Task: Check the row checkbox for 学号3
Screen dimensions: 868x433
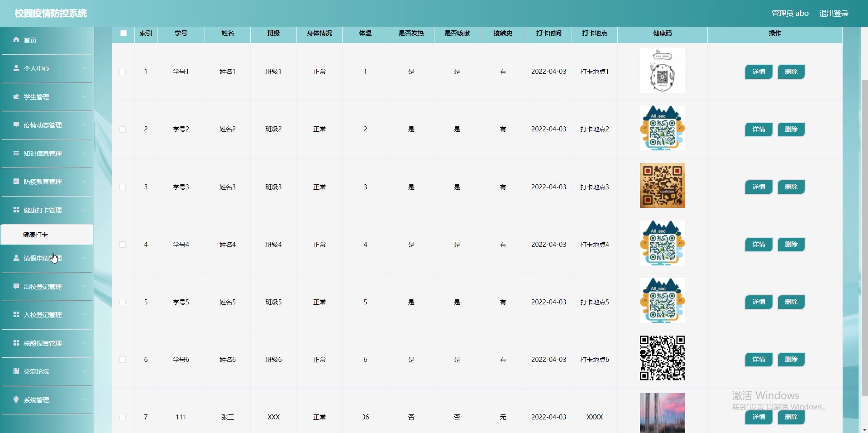Action: (123, 187)
